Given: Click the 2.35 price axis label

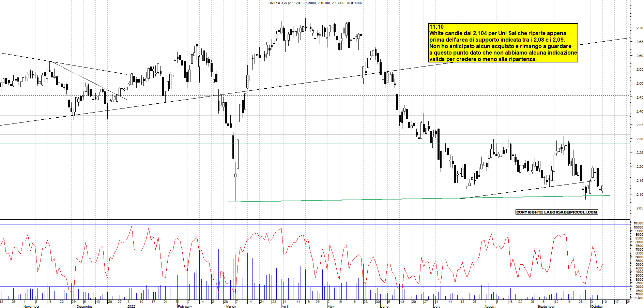Looking at the screenshot, I should pos(639,125).
